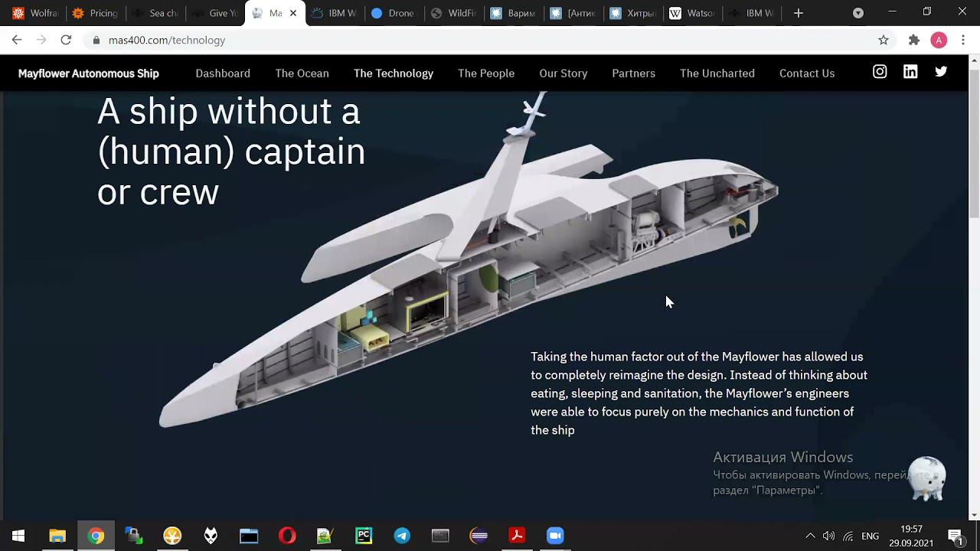Launch PyCharm from the taskbar
This screenshot has height=551, width=980.
[364, 536]
